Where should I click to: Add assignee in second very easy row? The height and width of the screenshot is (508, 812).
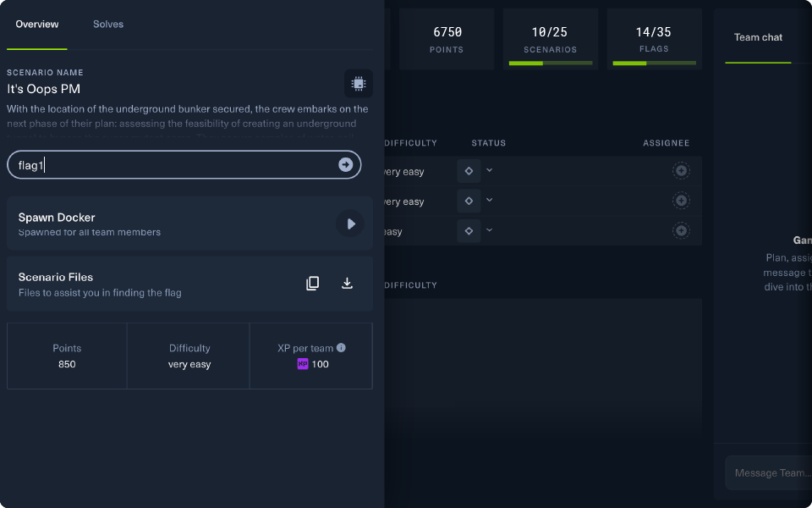[x=681, y=201]
